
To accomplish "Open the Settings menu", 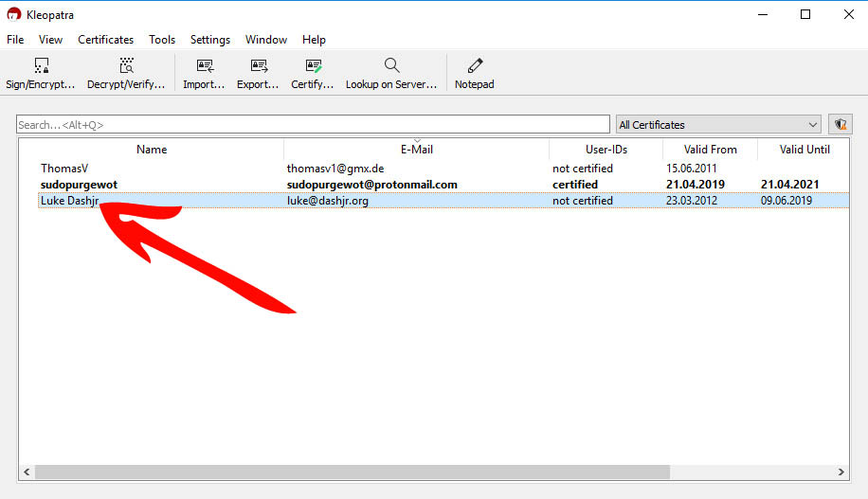I will (210, 40).
